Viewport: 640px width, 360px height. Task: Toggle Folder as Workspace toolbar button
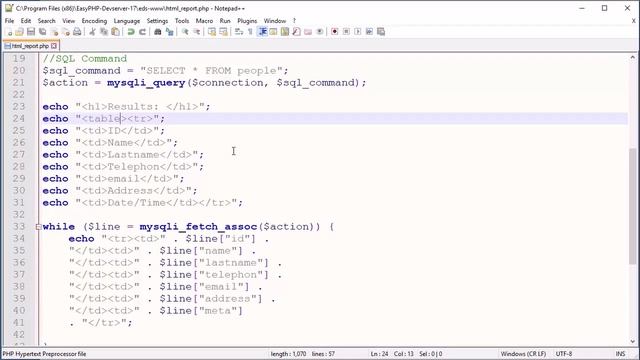click(x=308, y=32)
